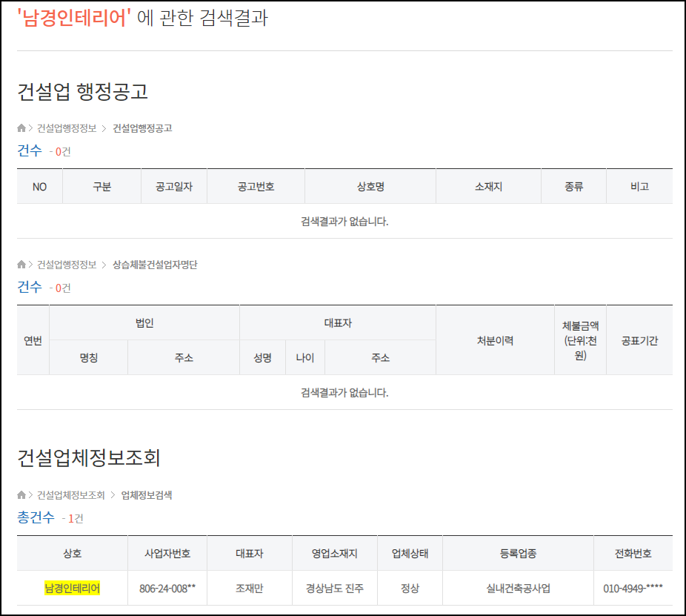Click NO column header
Image resolution: width=686 pixels, height=616 pixels.
[x=39, y=187]
